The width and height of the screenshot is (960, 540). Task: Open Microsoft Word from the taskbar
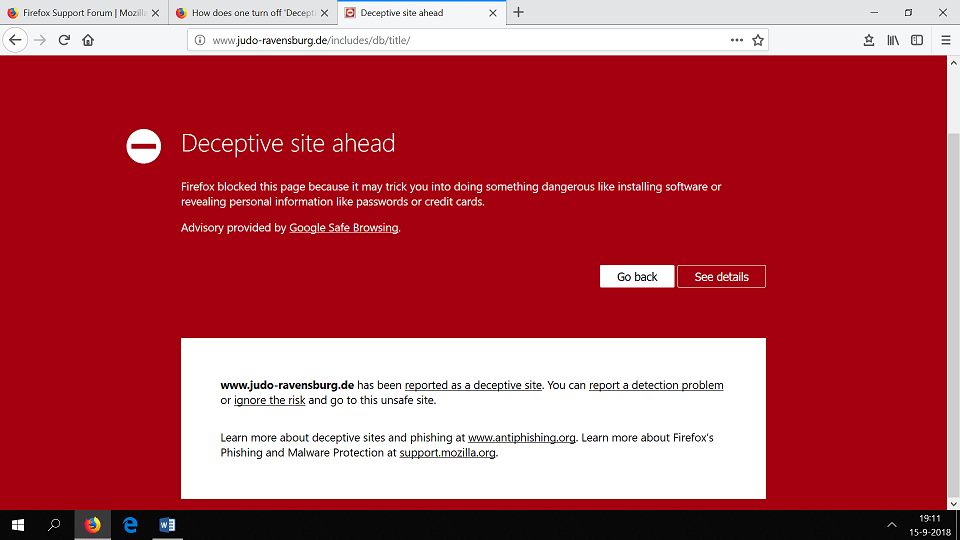pyautogui.click(x=167, y=525)
